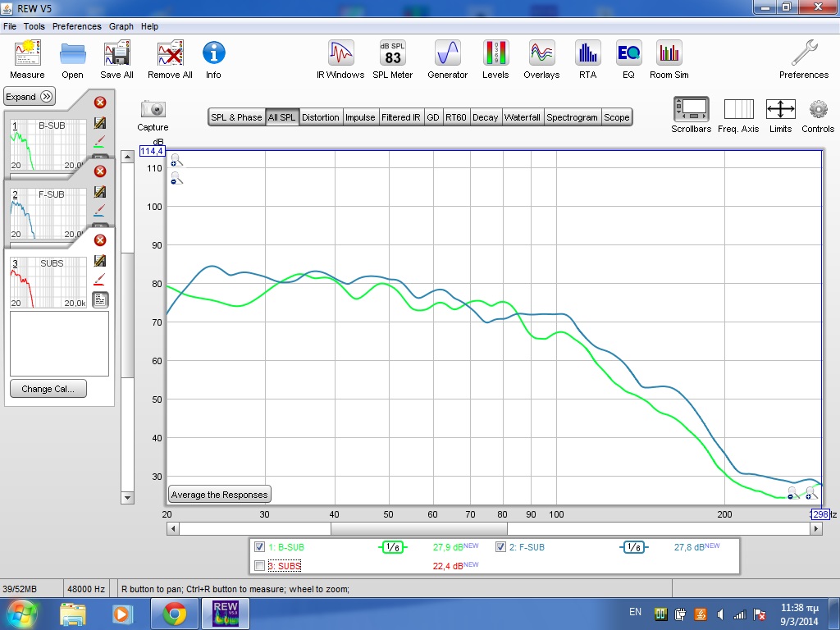Screen dimensions: 840x630
Task: Open the Help menu
Action: point(149,26)
